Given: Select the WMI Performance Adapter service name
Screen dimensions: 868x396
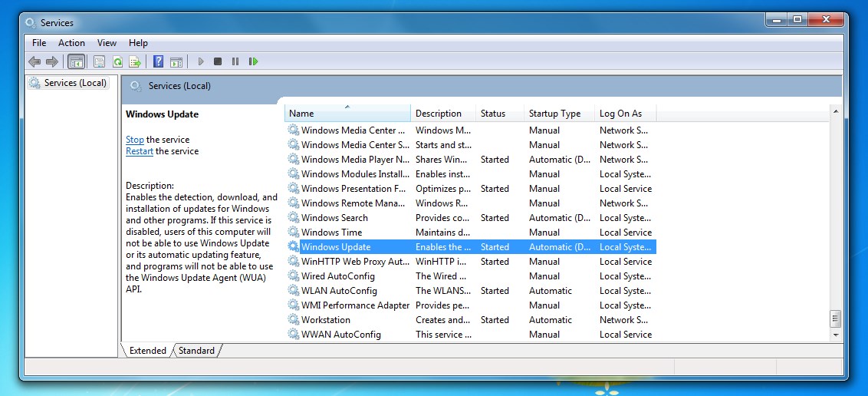Looking at the screenshot, I should click(x=355, y=305).
